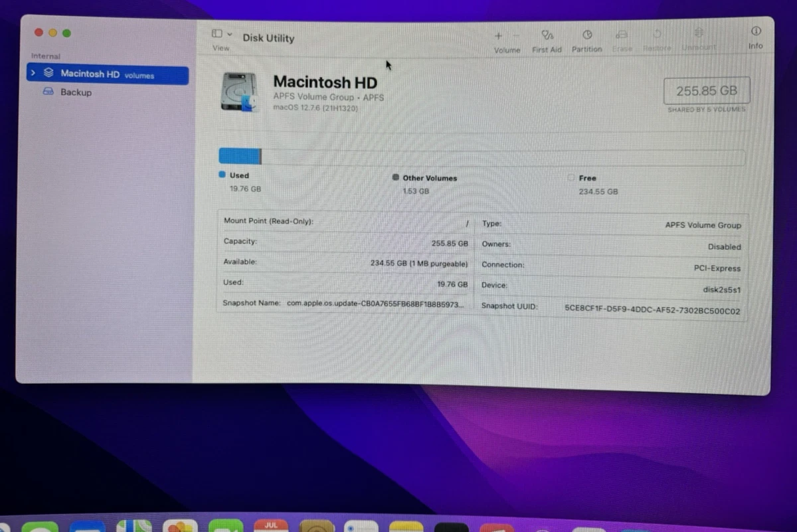Open Calendar from the Dock
797x532 pixels.
[x=270, y=527]
